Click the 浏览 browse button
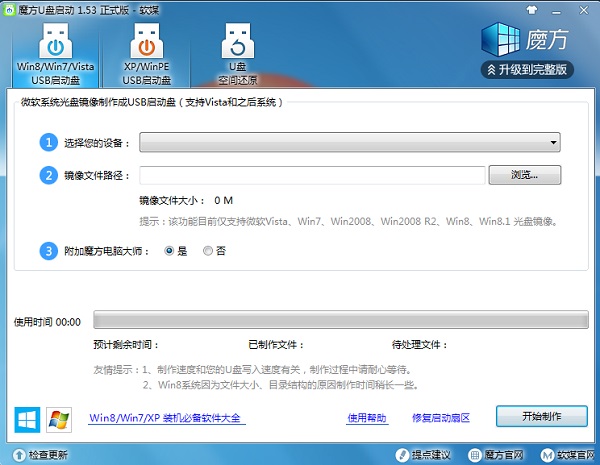 click(524, 175)
